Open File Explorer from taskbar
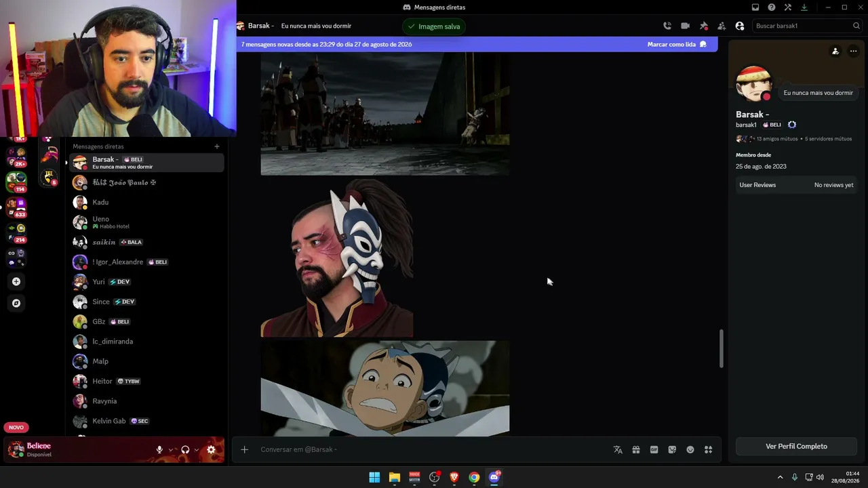The height and width of the screenshot is (488, 868). coord(395,477)
